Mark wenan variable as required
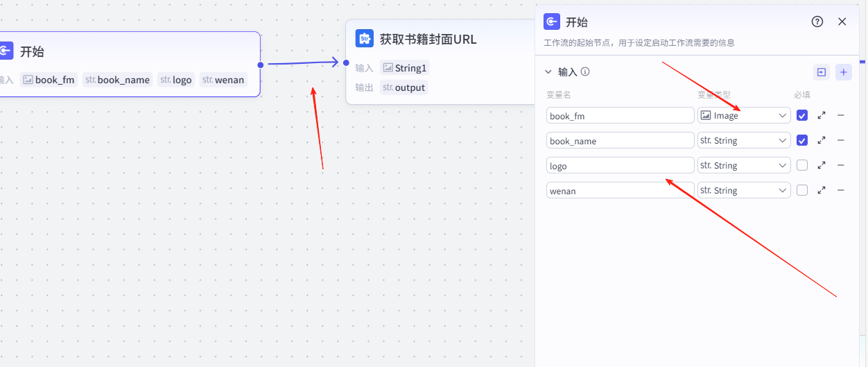The height and width of the screenshot is (367, 868). [x=802, y=190]
